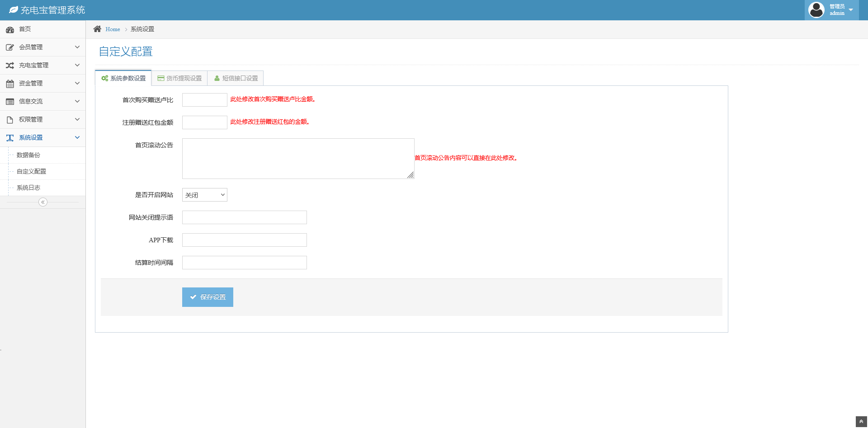This screenshot has height=428, width=868.
Task: Focus the 注册赠送红包金额 input field
Action: [205, 122]
